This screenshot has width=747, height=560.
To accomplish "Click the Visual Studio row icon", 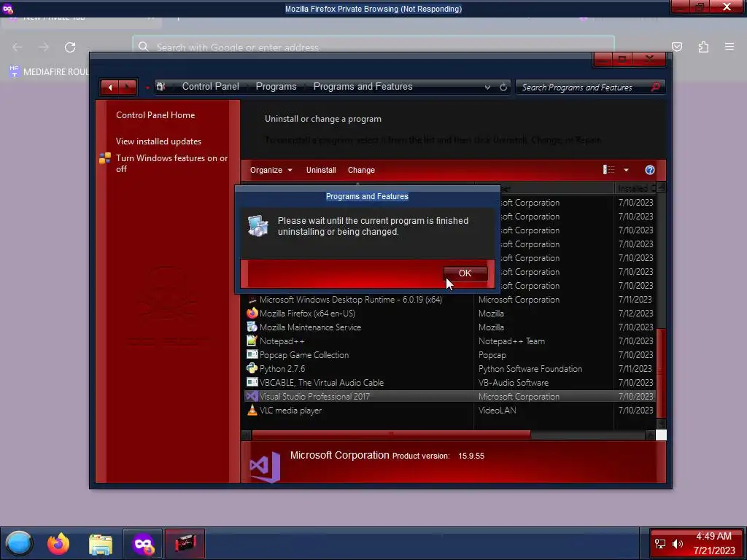I will (x=252, y=396).
